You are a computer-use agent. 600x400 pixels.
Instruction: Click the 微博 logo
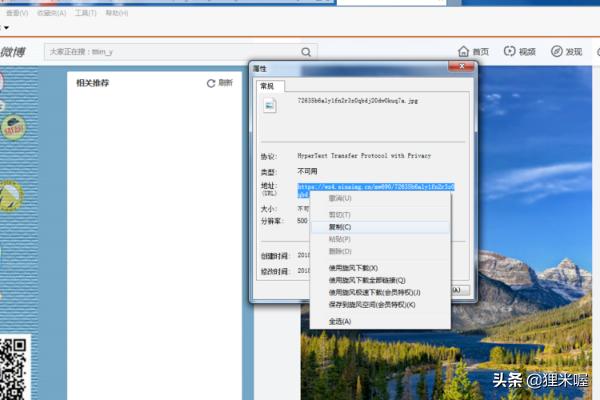click(12, 52)
